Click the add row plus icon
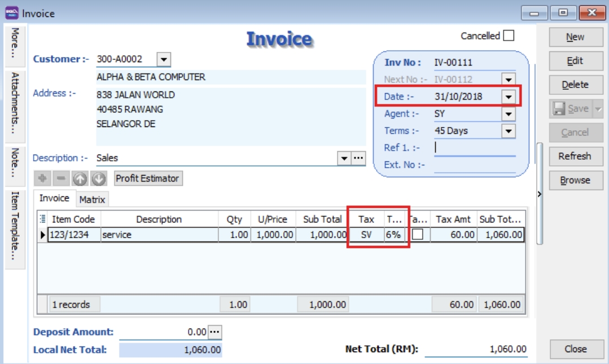 click(x=41, y=179)
